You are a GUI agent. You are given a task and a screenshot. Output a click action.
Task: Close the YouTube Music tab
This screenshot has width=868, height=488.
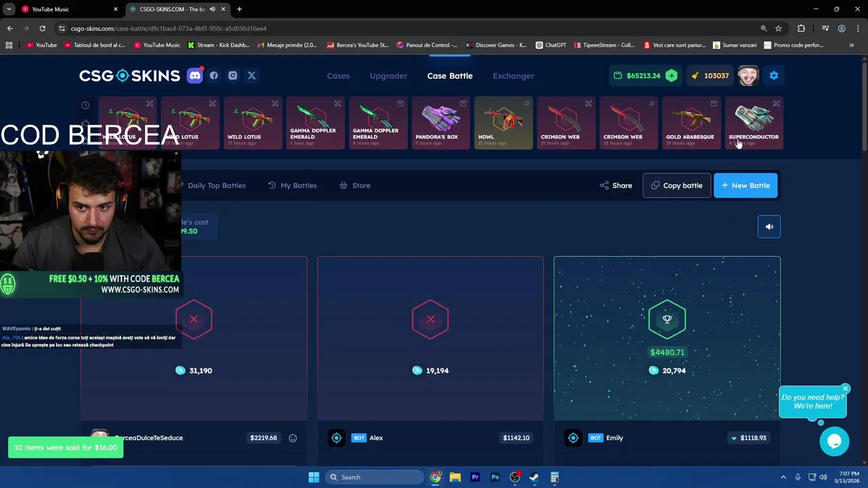(x=115, y=9)
